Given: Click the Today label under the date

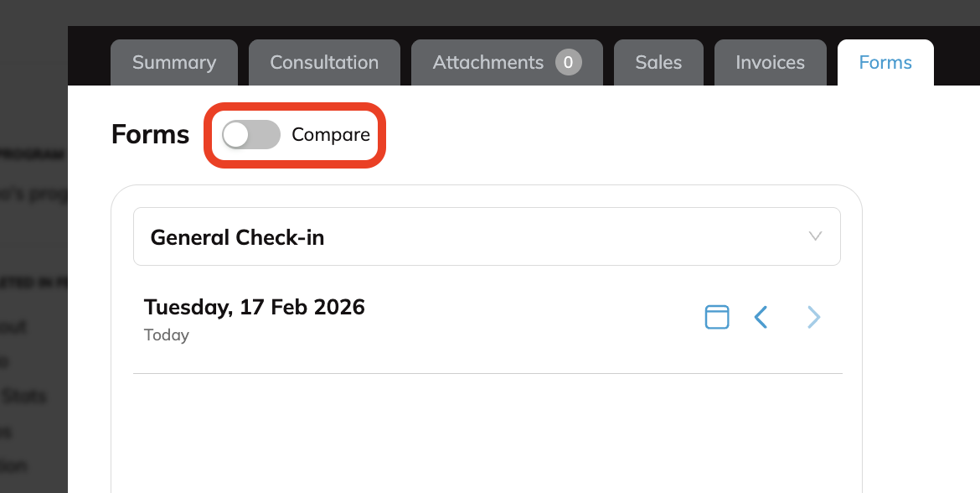Looking at the screenshot, I should click(166, 335).
